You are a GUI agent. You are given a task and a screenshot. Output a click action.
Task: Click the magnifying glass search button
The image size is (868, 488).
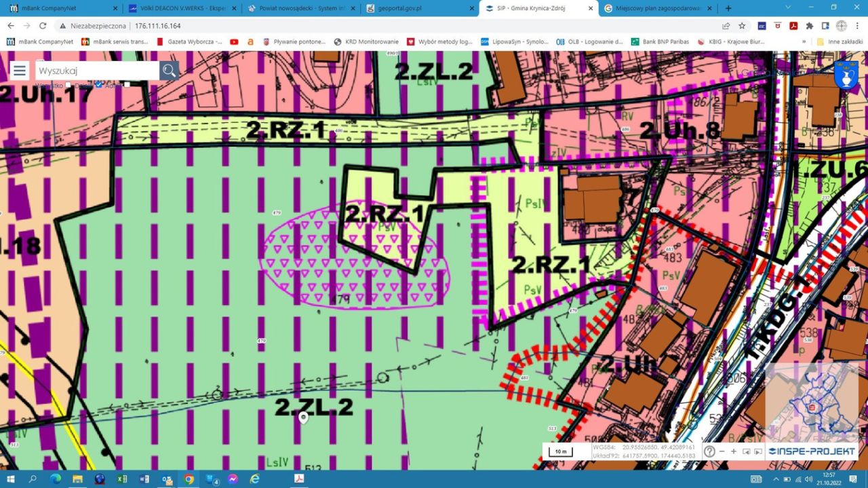click(169, 71)
